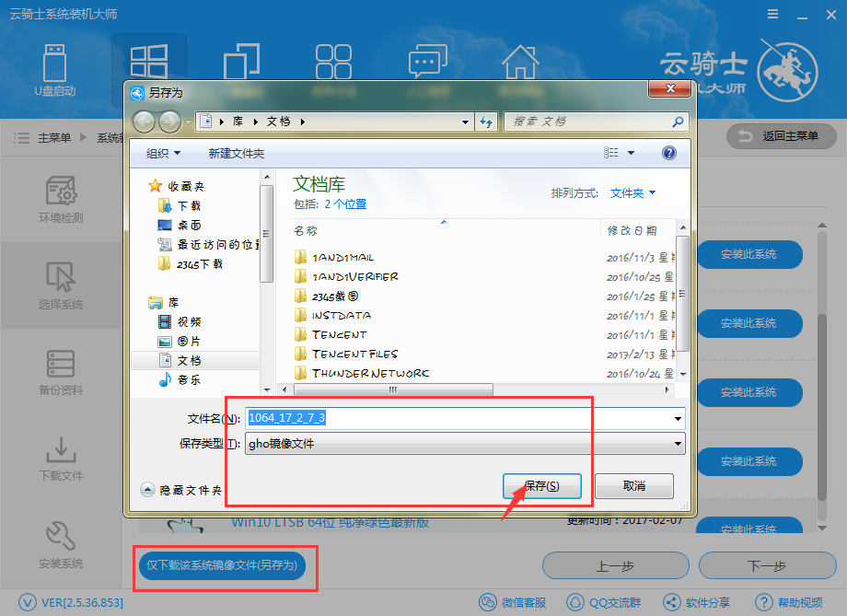Click the 保存(S) button

[x=542, y=486]
